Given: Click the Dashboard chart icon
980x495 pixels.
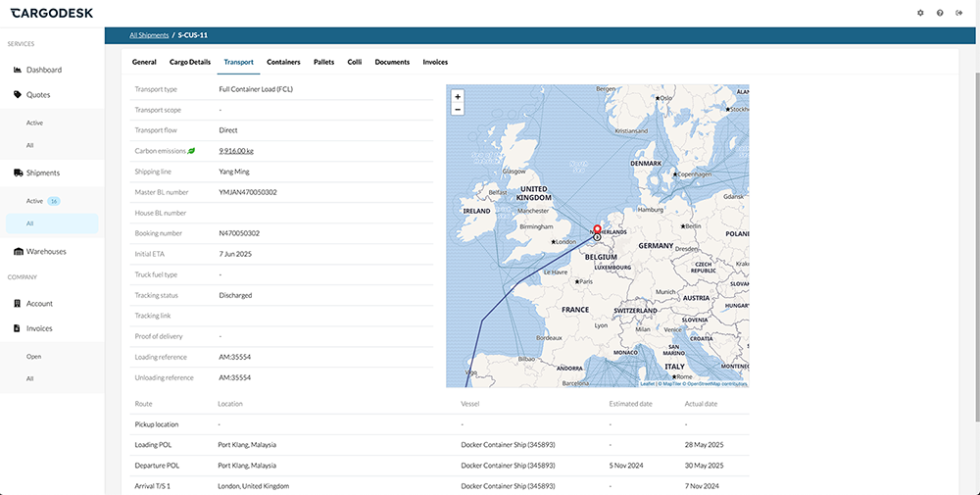Looking at the screenshot, I should pyautogui.click(x=18, y=70).
